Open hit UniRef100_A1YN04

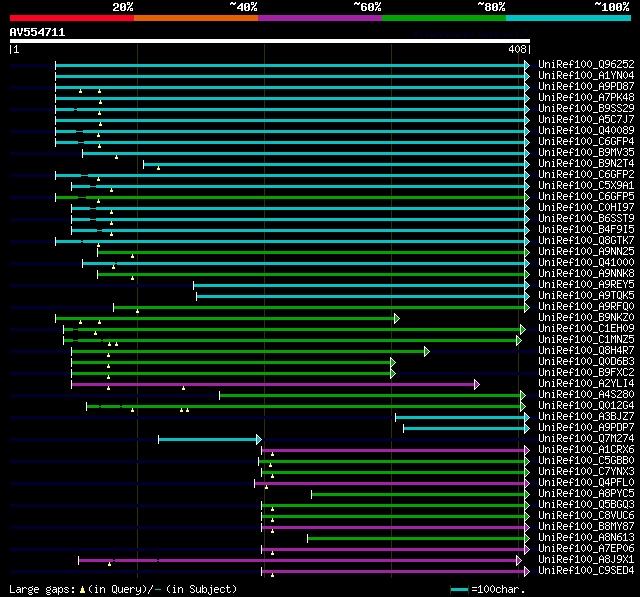click(586, 75)
